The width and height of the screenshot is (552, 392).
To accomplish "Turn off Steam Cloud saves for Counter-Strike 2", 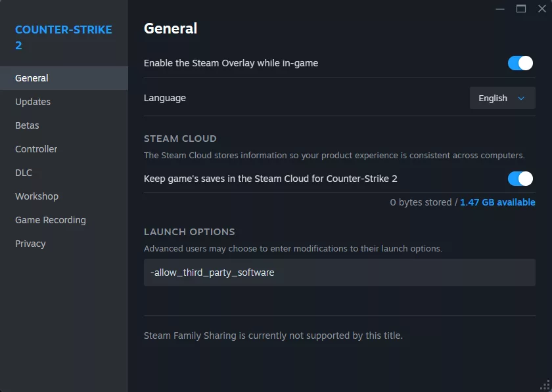I will point(520,179).
